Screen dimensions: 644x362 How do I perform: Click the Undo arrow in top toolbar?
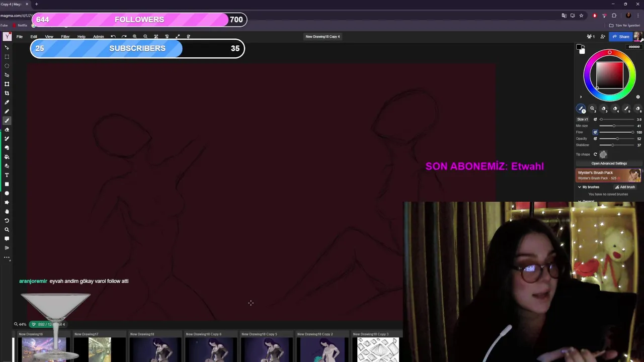[x=113, y=37]
